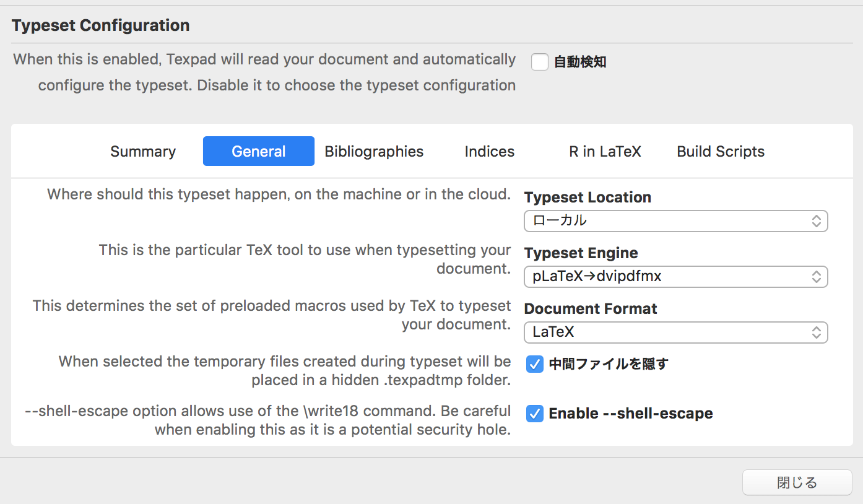Switch to the Summary tab
This screenshot has width=863, height=504.
coord(143,152)
